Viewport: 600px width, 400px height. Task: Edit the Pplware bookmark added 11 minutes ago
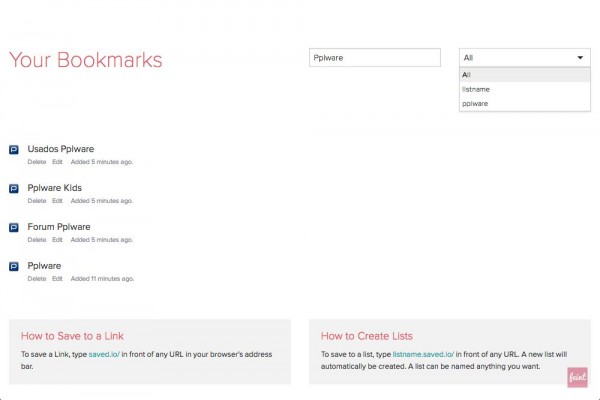(57, 279)
